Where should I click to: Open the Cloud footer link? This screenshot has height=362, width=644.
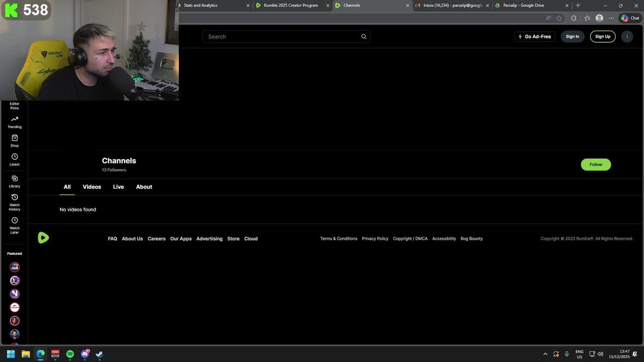(x=251, y=239)
